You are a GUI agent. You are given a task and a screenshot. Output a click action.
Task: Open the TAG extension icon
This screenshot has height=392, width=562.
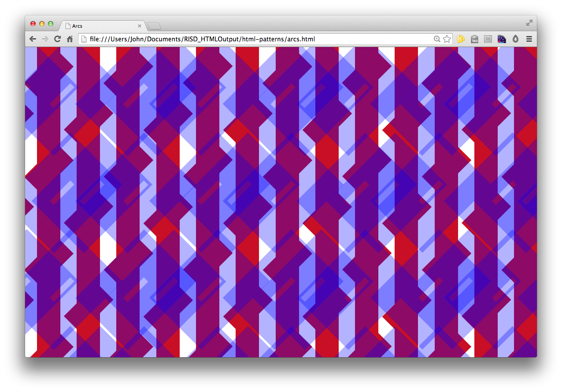474,39
